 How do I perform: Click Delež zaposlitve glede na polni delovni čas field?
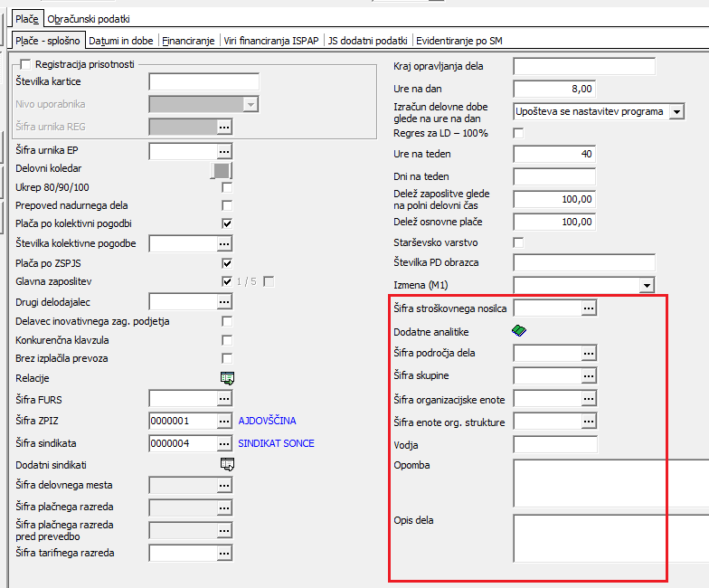[554, 199]
